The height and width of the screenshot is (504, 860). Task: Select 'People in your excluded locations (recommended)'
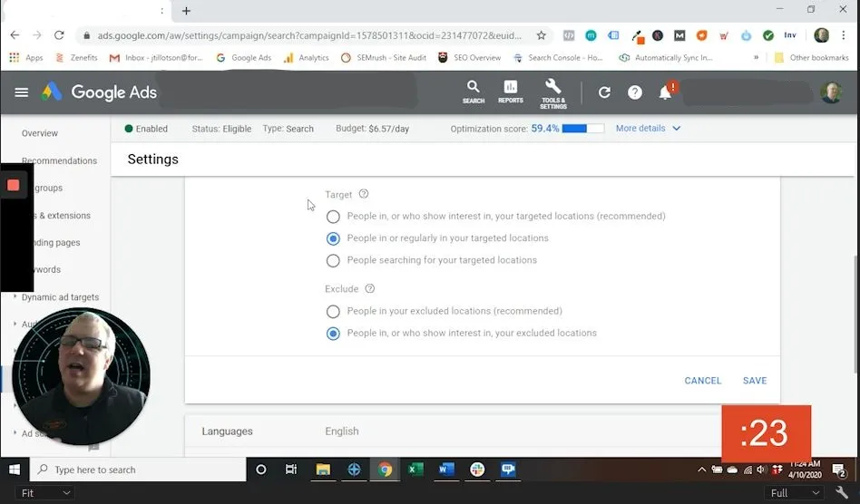[x=333, y=311]
